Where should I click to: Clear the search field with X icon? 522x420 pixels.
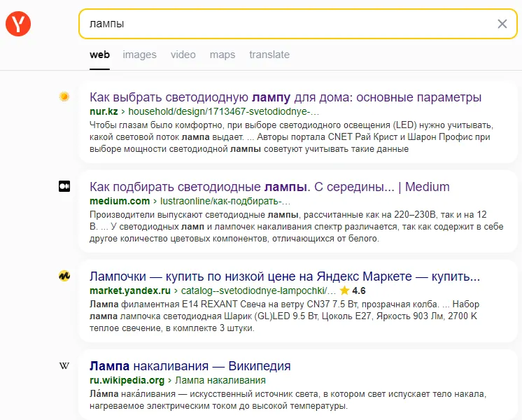point(502,24)
